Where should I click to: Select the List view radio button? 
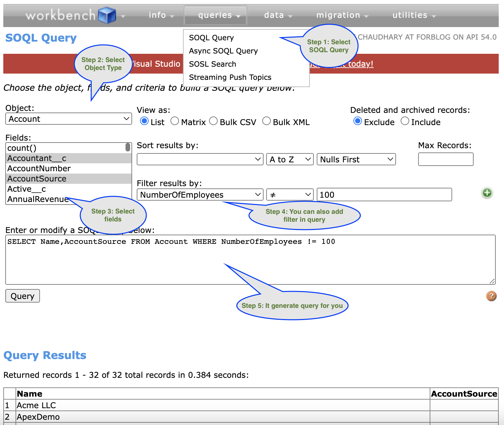[x=144, y=121]
